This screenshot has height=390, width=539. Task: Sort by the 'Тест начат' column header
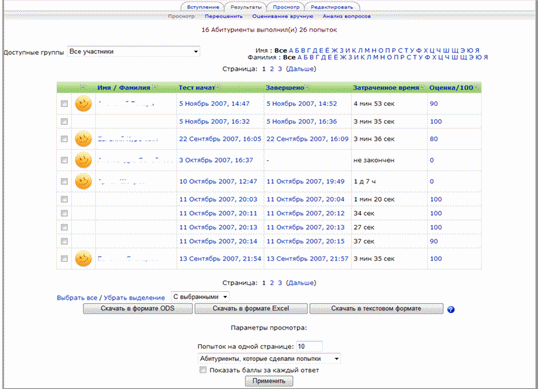pyautogui.click(x=197, y=88)
